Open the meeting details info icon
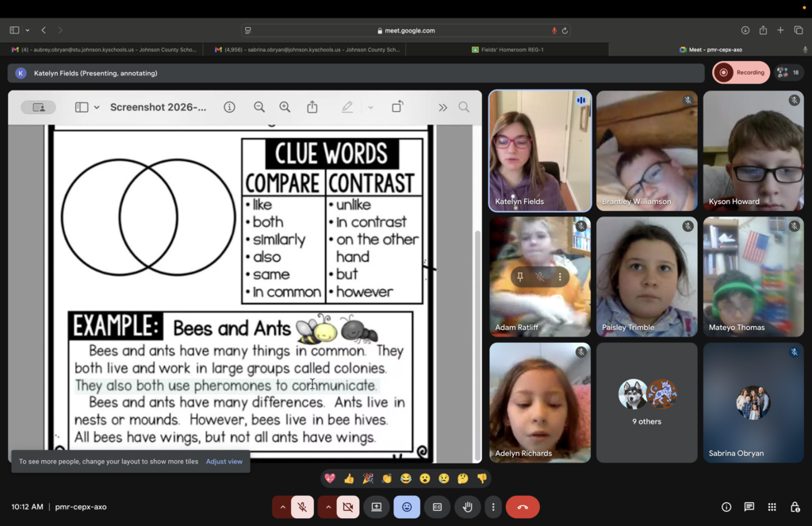The width and height of the screenshot is (812, 526). tap(726, 507)
